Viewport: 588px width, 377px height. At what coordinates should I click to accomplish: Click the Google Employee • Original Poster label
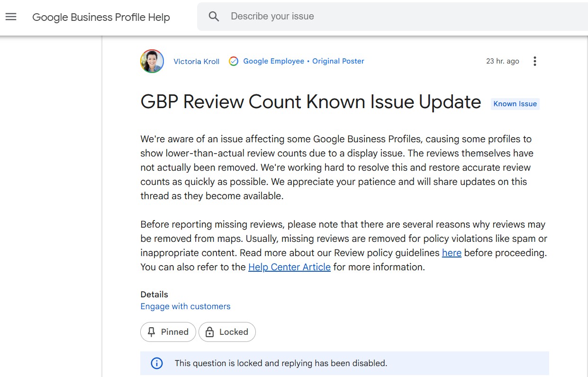pyautogui.click(x=304, y=61)
